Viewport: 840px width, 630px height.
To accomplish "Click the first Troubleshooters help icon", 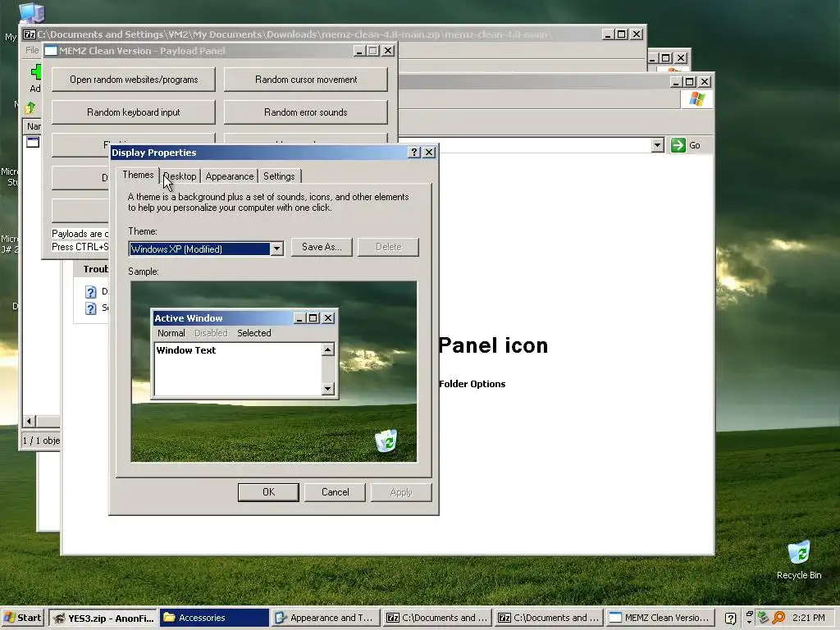I will click(90, 292).
